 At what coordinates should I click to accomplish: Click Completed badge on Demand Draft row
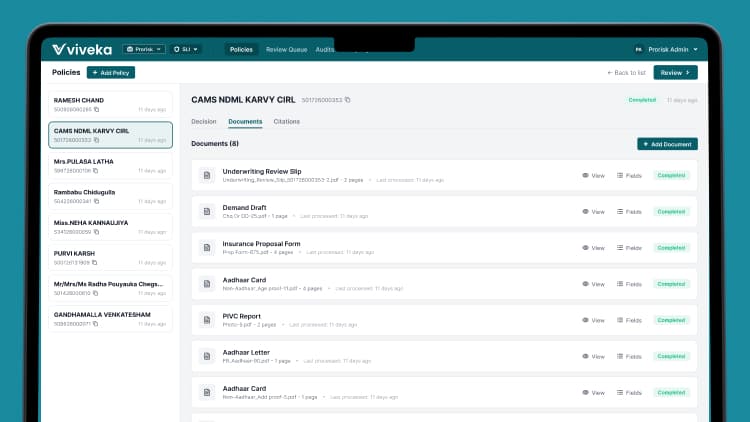[671, 211]
